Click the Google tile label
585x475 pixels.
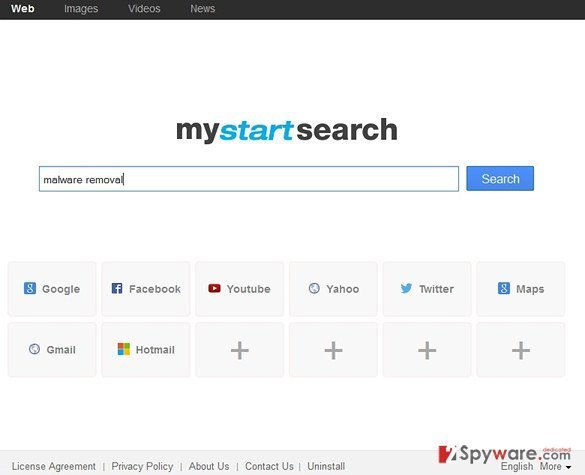coord(61,289)
